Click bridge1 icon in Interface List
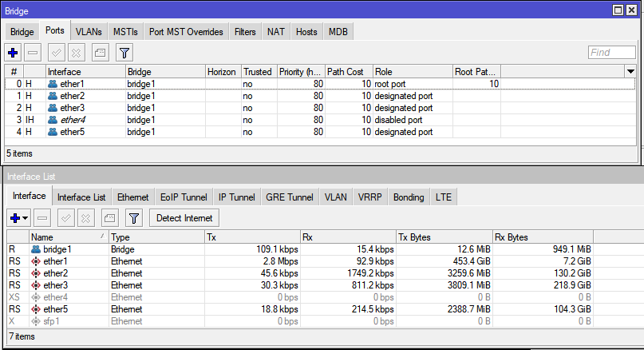 pos(36,249)
